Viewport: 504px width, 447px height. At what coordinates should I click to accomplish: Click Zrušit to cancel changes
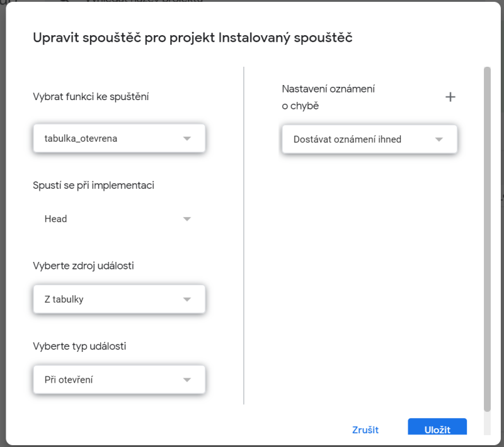365,429
